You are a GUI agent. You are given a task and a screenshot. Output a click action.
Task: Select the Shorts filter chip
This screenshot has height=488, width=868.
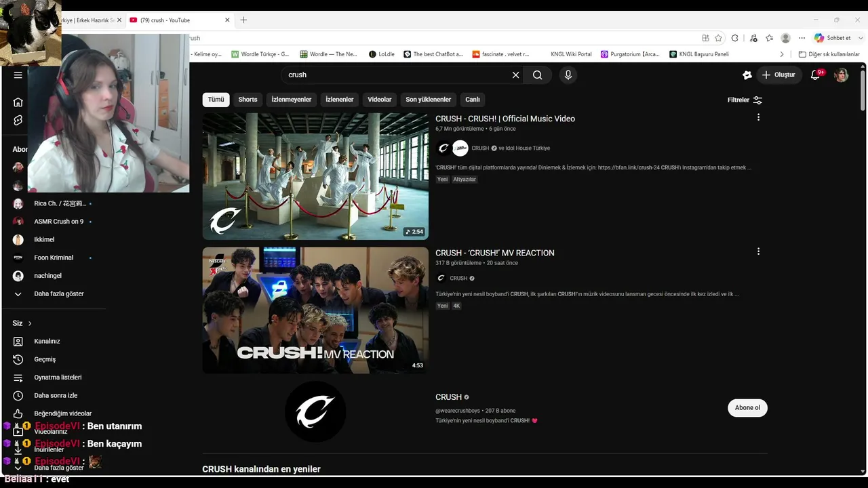tap(248, 100)
